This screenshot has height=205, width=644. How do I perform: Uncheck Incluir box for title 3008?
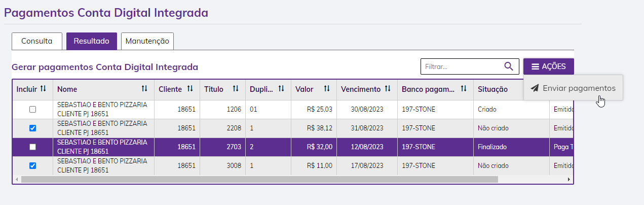[33, 165]
